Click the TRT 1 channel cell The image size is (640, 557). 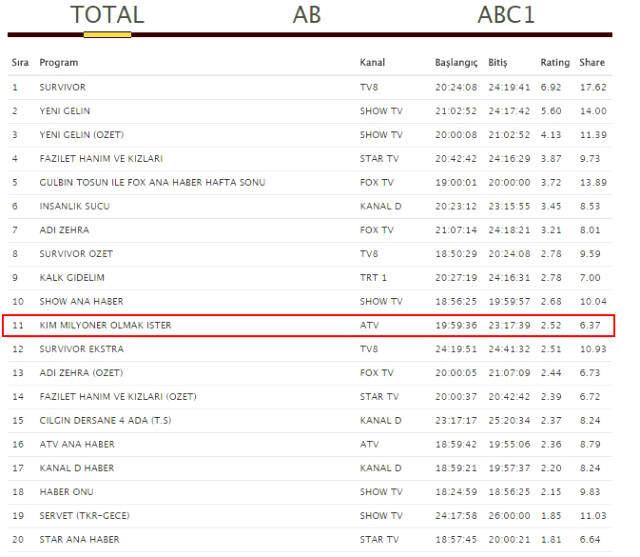click(373, 277)
